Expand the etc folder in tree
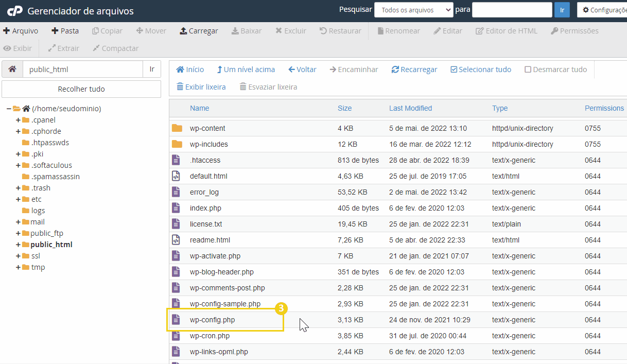The height and width of the screenshot is (364, 627). (18, 199)
